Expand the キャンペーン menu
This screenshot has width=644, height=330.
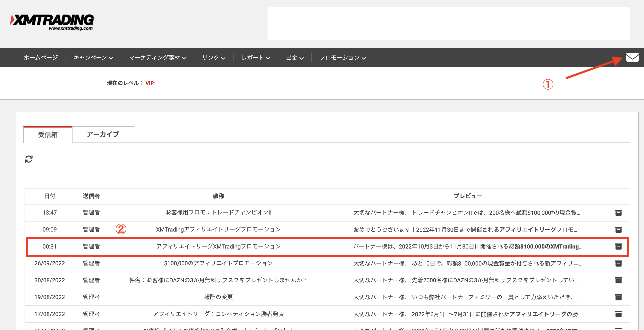(93, 58)
